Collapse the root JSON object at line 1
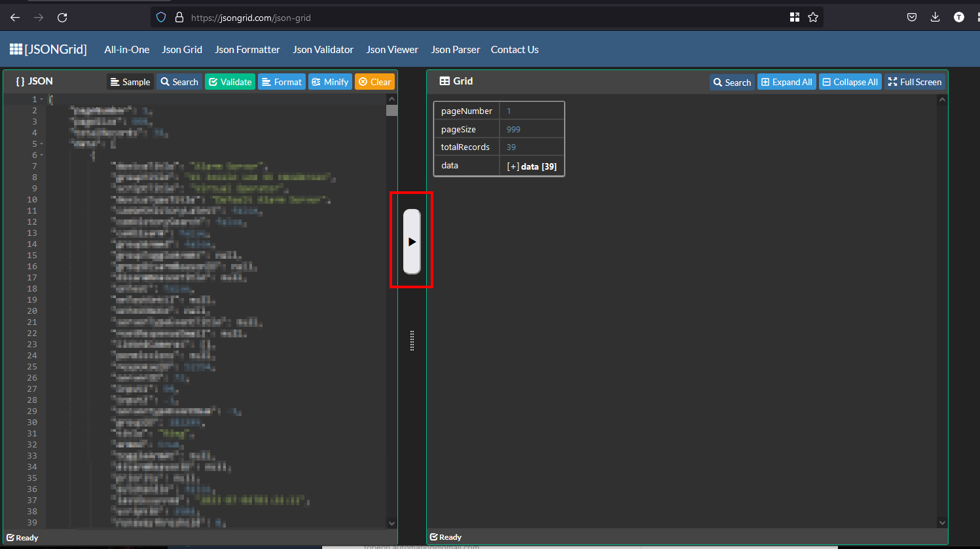 coord(41,99)
